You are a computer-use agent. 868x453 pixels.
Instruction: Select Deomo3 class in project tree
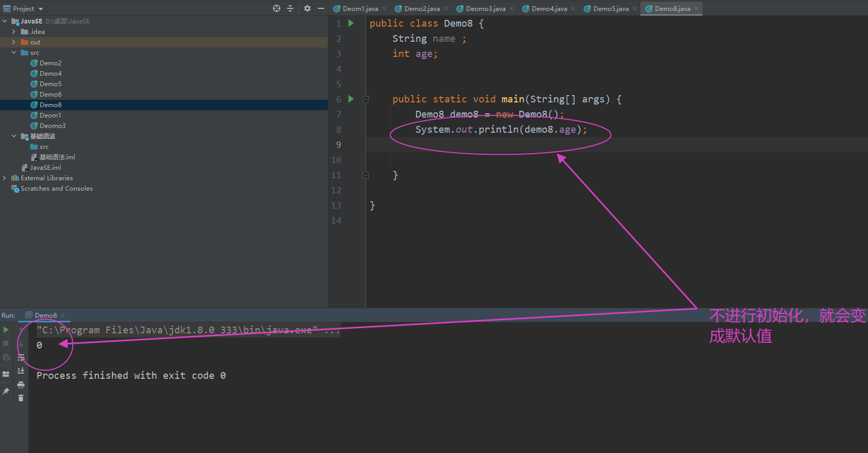[53, 126]
